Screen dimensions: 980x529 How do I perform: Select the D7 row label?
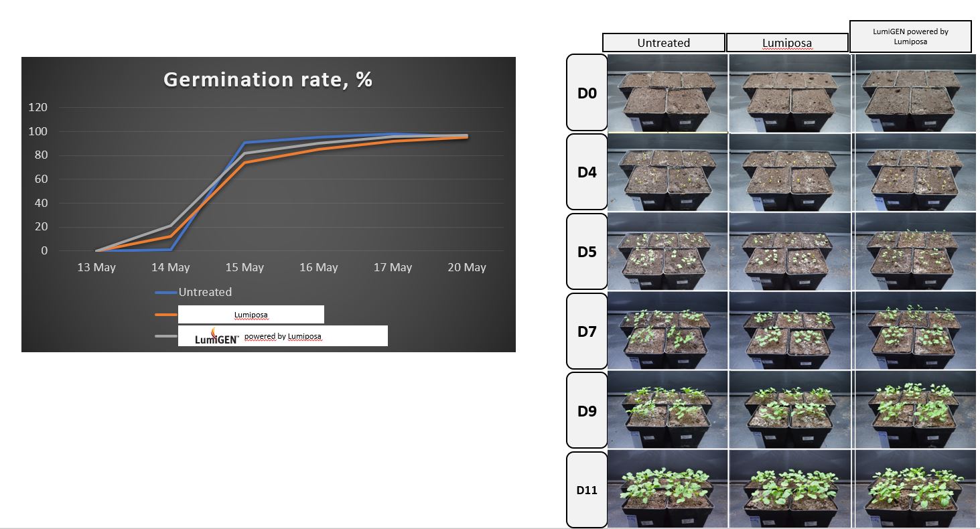coord(587,331)
